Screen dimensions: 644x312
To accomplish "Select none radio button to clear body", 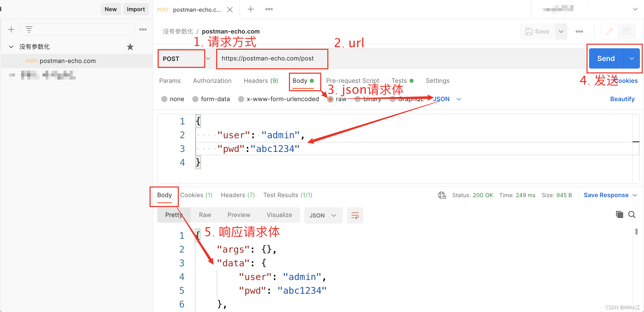I will click(164, 99).
